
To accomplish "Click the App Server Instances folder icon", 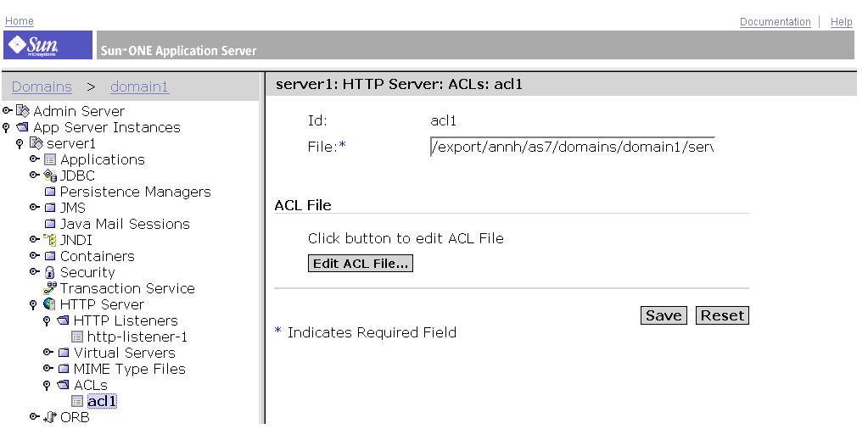I will (23, 127).
